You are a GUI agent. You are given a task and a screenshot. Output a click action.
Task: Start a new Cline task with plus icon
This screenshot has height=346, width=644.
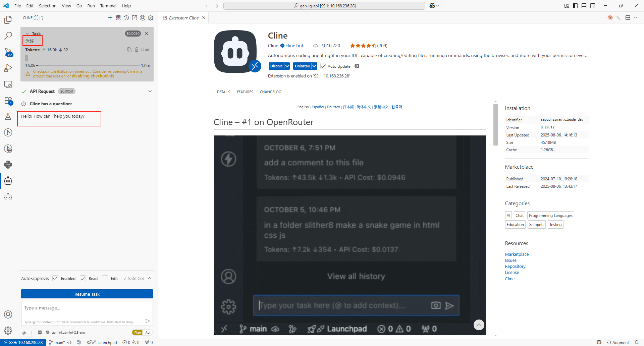[110, 18]
